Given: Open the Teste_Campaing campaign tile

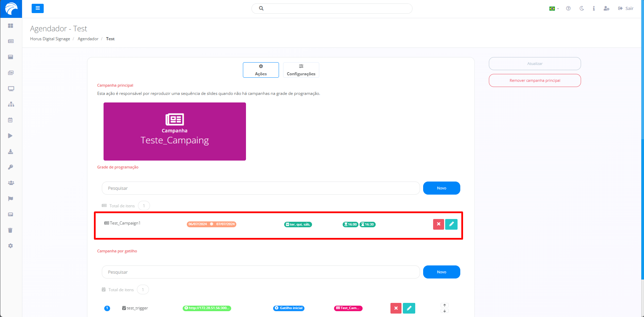Looking at the screenshot, I should tap(175, 131).
